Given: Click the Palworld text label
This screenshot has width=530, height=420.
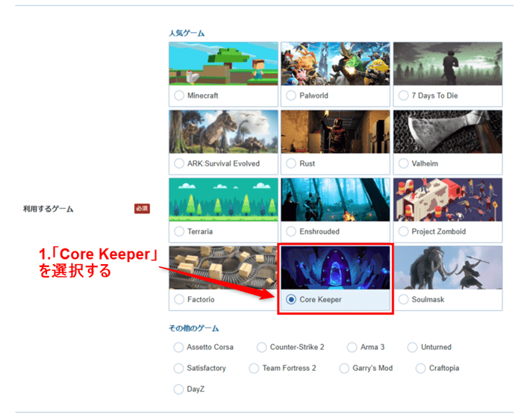Looking at the screenshot, I should [x=314, y=95].
